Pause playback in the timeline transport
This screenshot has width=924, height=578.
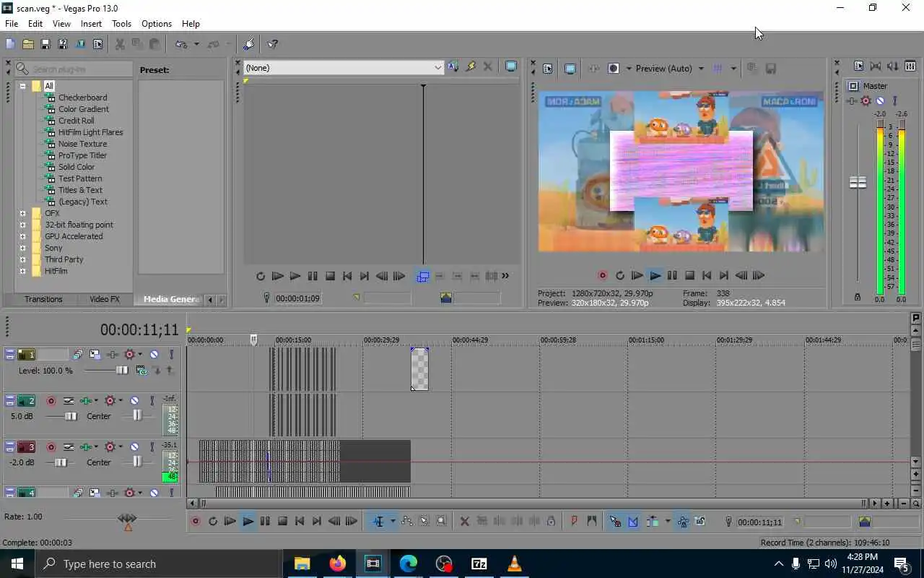[265, 521]
